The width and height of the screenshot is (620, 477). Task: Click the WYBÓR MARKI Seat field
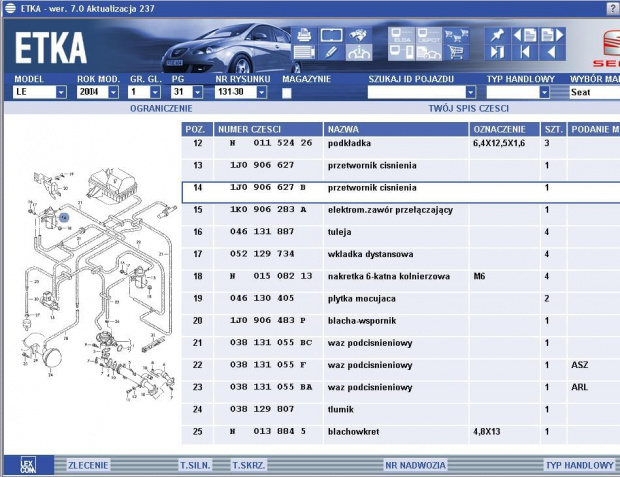pos(594,93)
